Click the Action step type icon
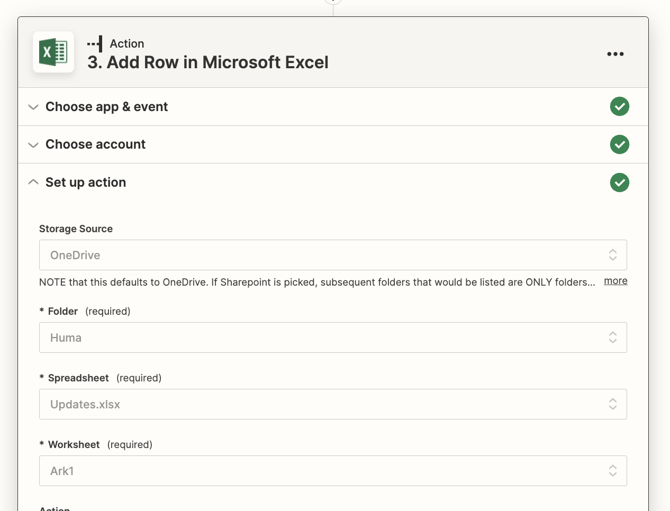The height and width of the screenshot is (511, 670). pos(94,44)
